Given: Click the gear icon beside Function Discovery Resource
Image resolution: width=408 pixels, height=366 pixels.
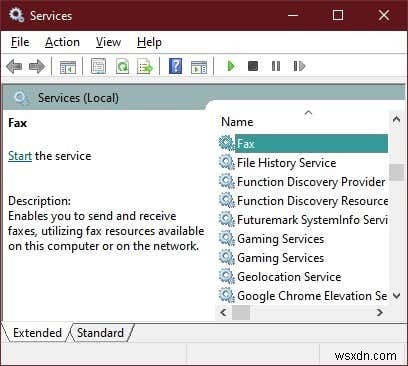Looking at the screenshot, I should point(227,201).
